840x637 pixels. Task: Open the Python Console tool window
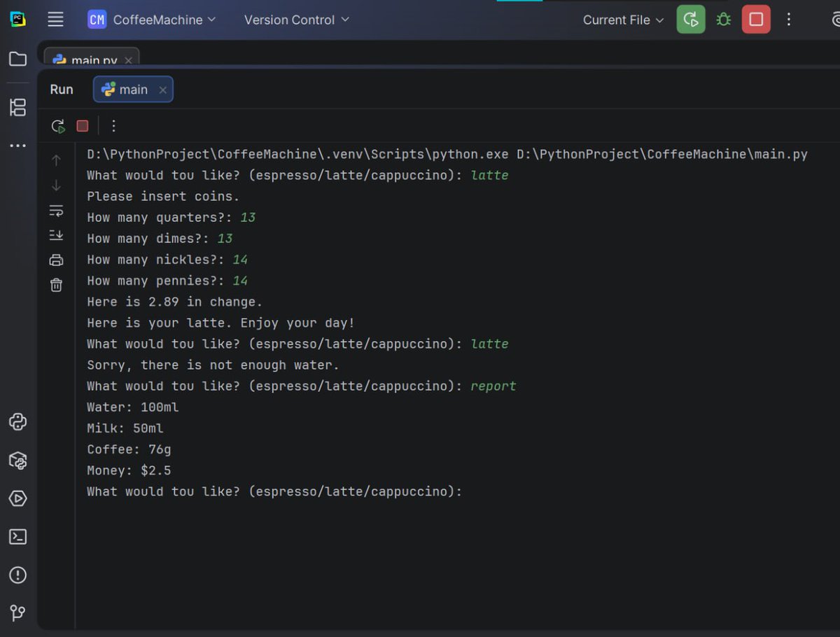coord(17,422)
